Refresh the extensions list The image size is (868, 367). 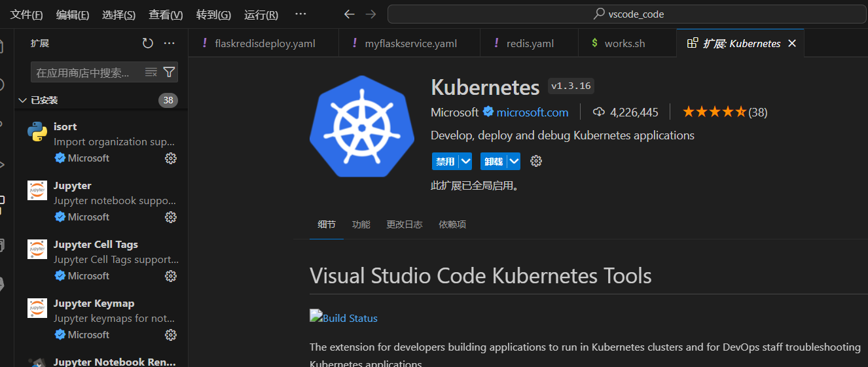tap(148, 43)
